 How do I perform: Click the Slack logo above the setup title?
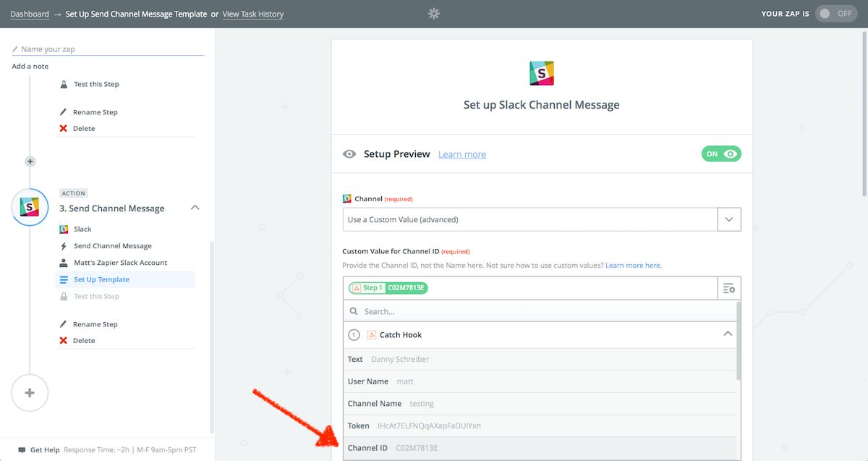tap(542, 73)
